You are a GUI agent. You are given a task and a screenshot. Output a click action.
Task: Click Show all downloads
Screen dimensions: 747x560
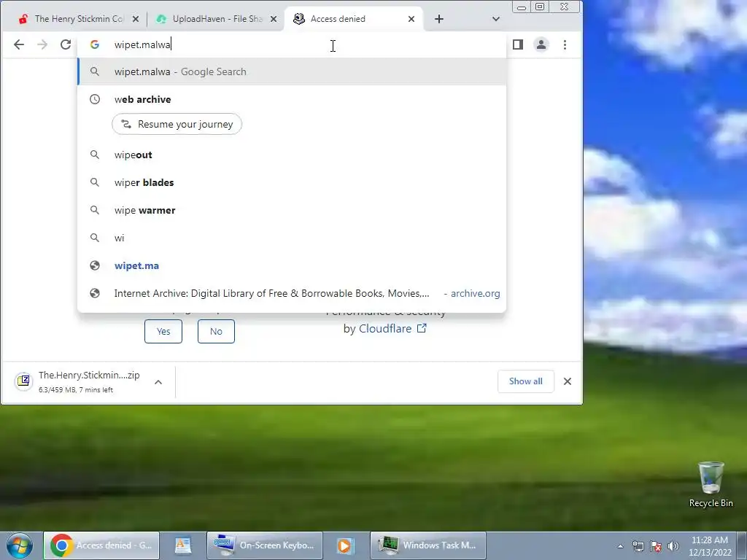coord(525,381)
